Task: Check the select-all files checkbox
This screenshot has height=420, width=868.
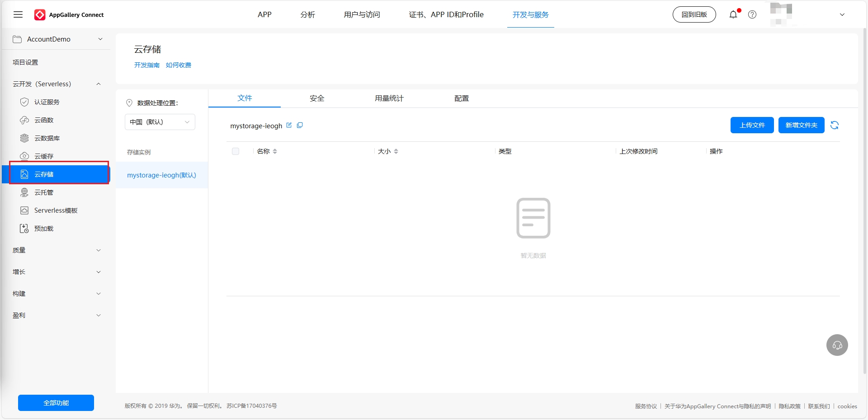Action: tap(236, 151)
